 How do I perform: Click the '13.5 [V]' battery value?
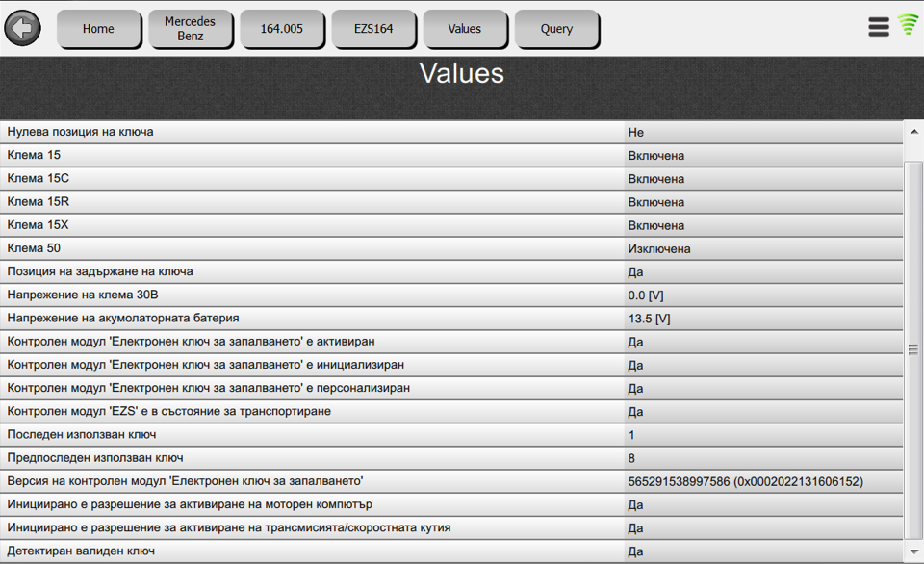click(x=650, y=319)
